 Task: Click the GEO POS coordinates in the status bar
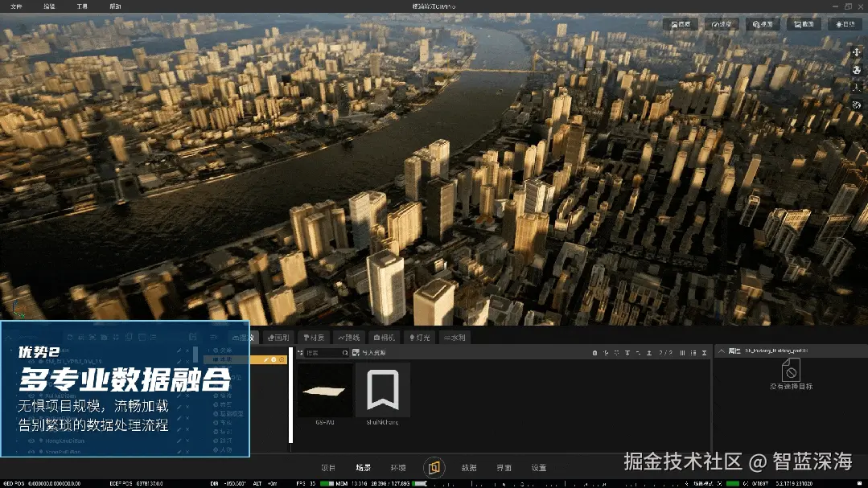click(x=41, y=483)
